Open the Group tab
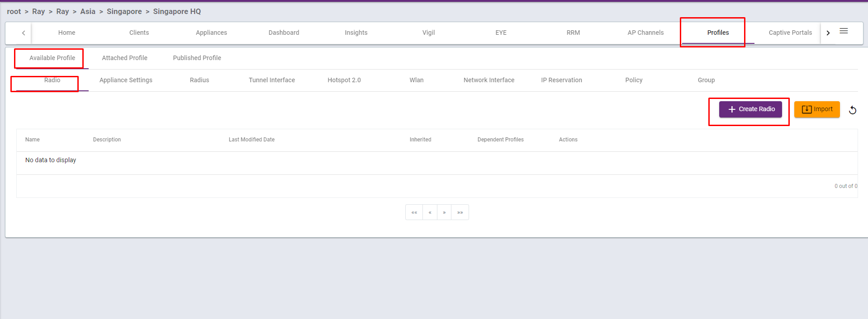868x319 pixels. click(707, 80)
